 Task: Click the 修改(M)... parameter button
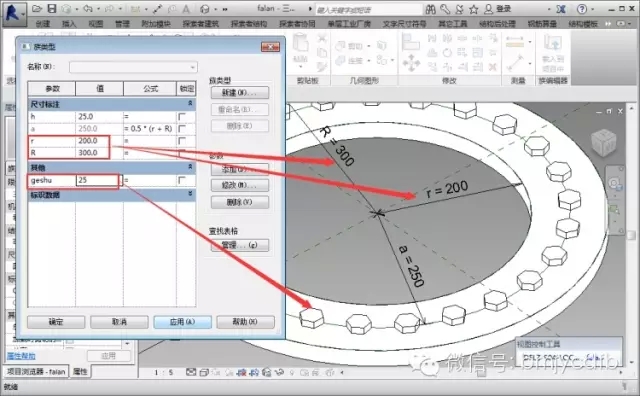click(x=240, y=185)
